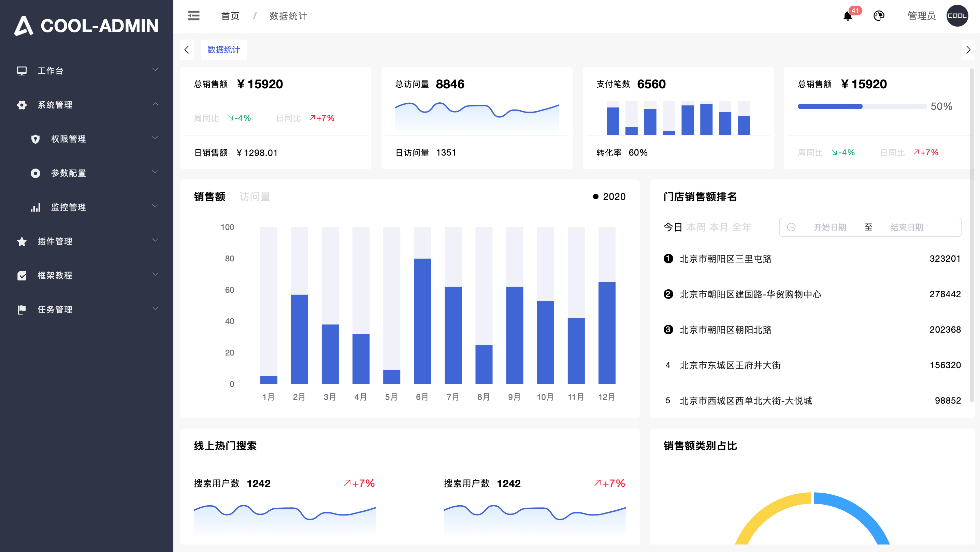Switch to the 访问量 chart tab

[x=255, y=197]
